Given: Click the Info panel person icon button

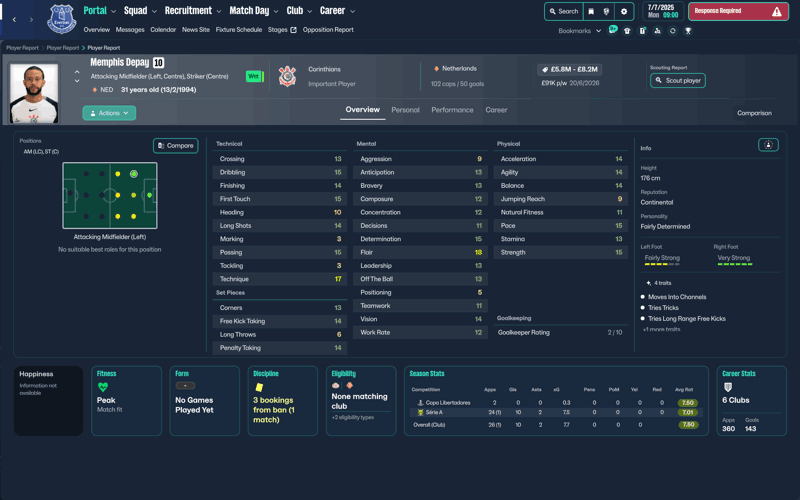Looking at the screenshot, I should pos(768,145).
